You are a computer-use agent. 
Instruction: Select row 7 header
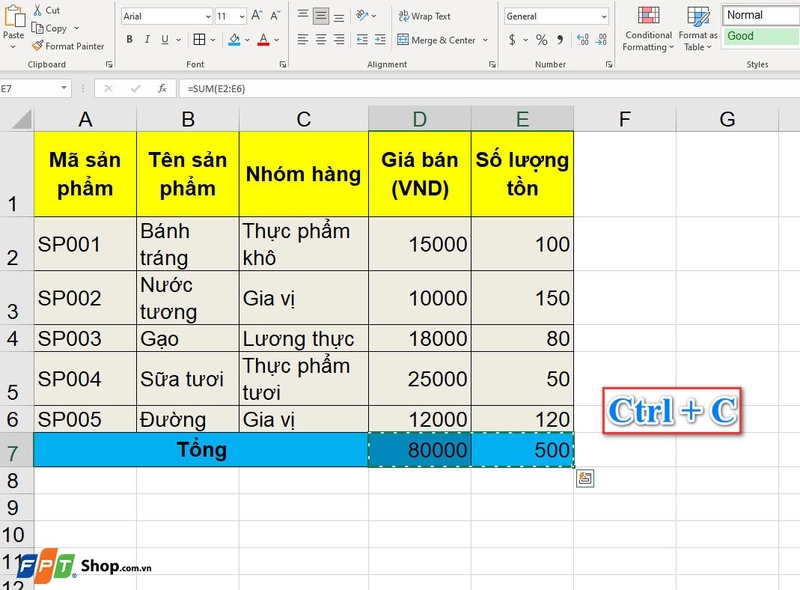(x=16, y=451)
